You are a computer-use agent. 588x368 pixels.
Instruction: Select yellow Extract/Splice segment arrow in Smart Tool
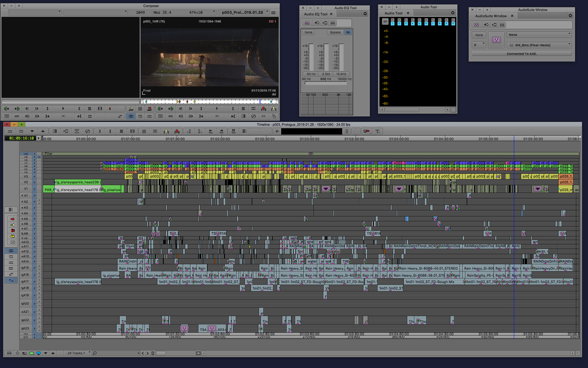coord(12,224)
